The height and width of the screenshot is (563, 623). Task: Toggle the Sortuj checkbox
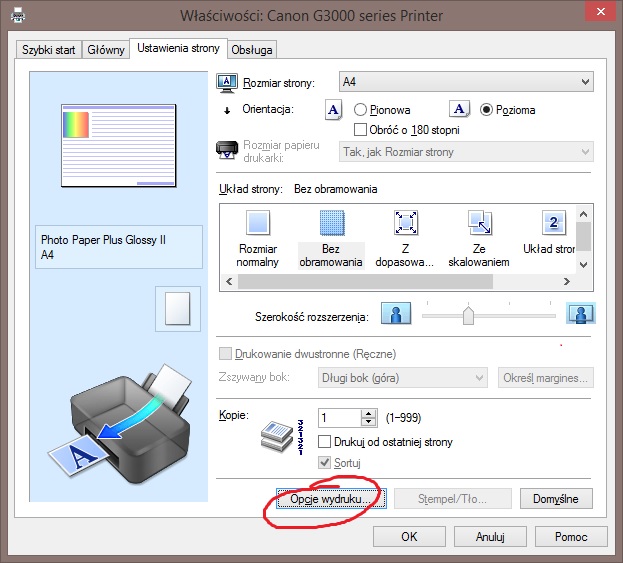pos(324,462)
